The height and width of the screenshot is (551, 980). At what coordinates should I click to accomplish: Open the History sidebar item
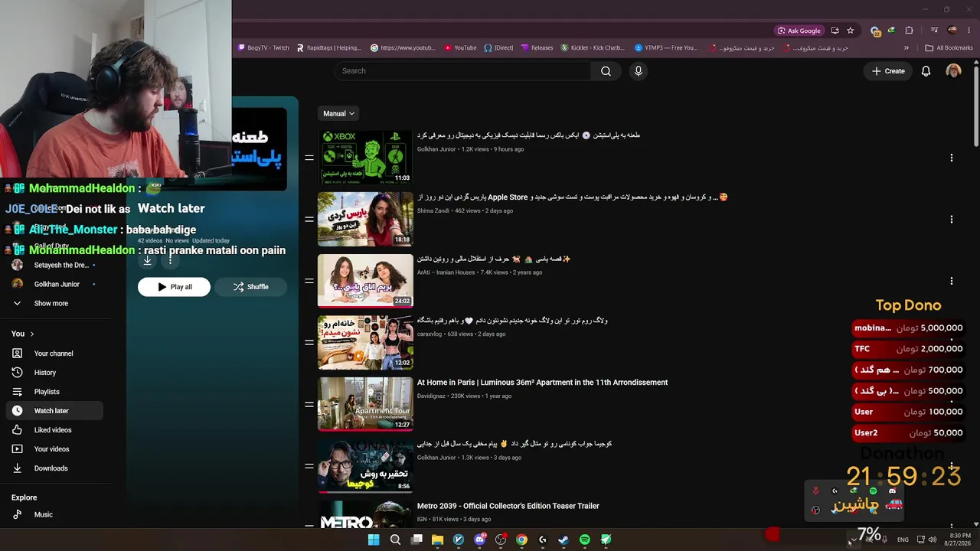tap(54, 373)
